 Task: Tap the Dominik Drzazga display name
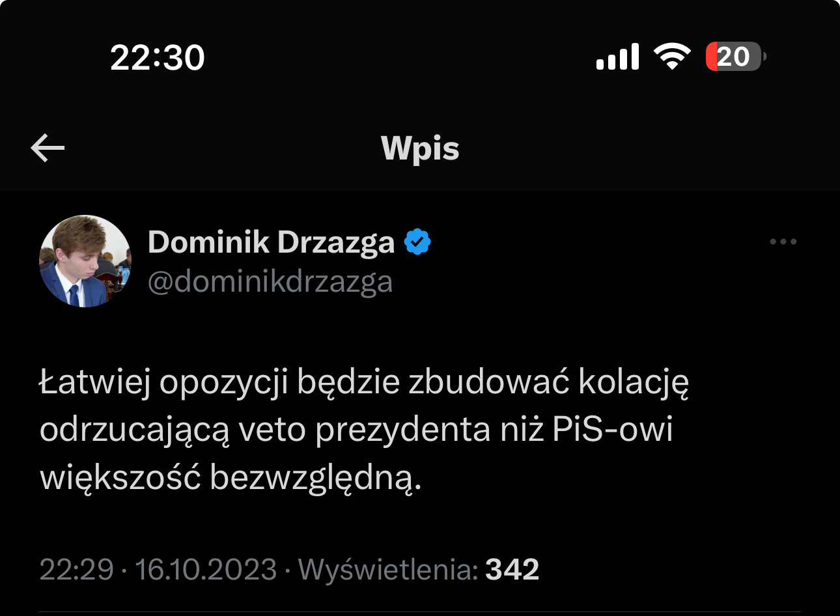pyautogui.click(x=271, y=242)
